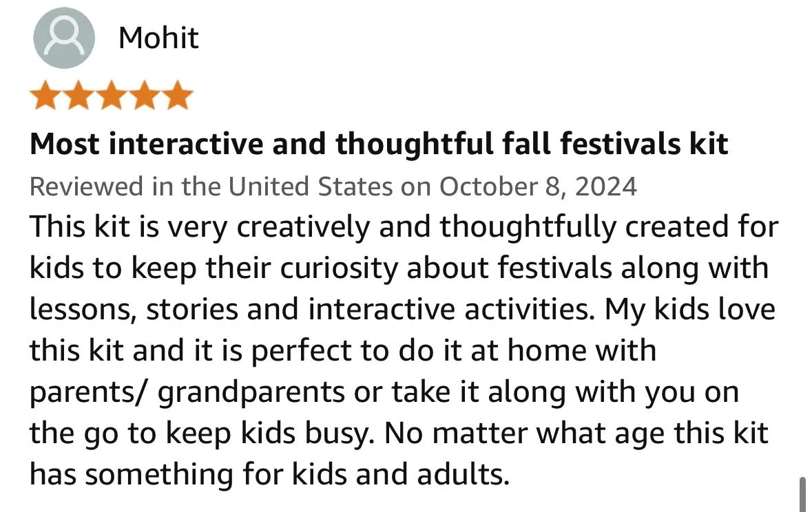
Task: Click the second orange rating star
Action: pos(79,95)
